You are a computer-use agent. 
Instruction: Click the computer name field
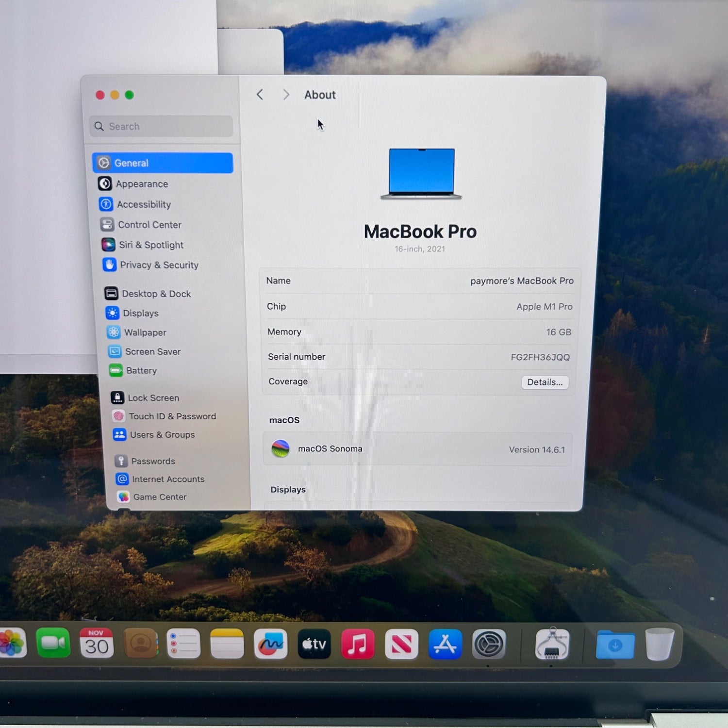coord(521,281)
